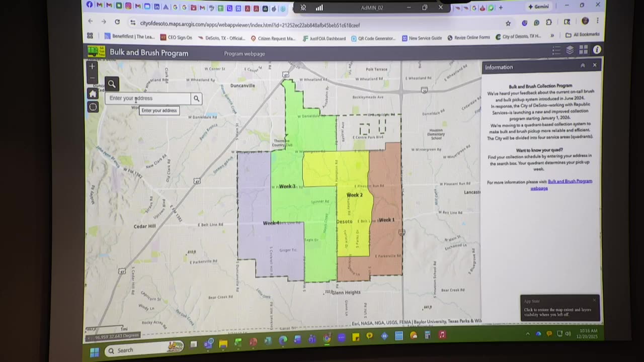
Task: Zoom out on the map
Action: (92, 78)
